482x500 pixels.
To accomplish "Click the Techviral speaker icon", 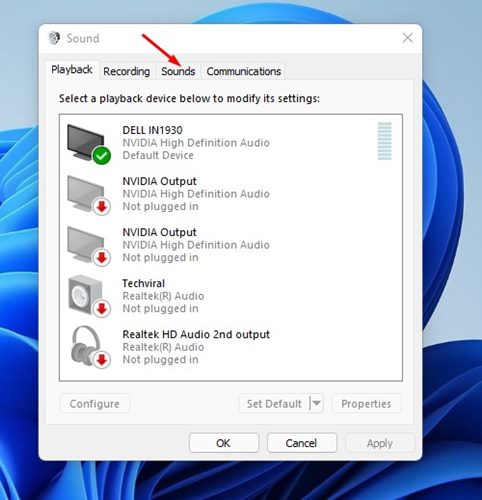I will click(x=89, y=296).
